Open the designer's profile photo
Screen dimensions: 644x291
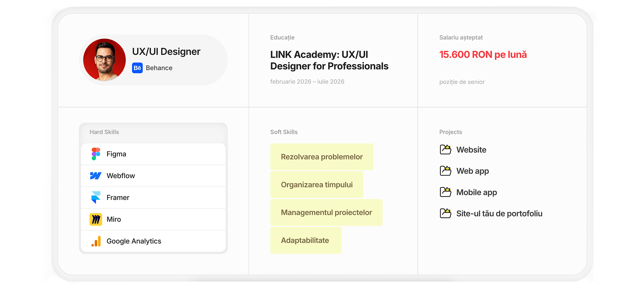(x=104, y=60)
